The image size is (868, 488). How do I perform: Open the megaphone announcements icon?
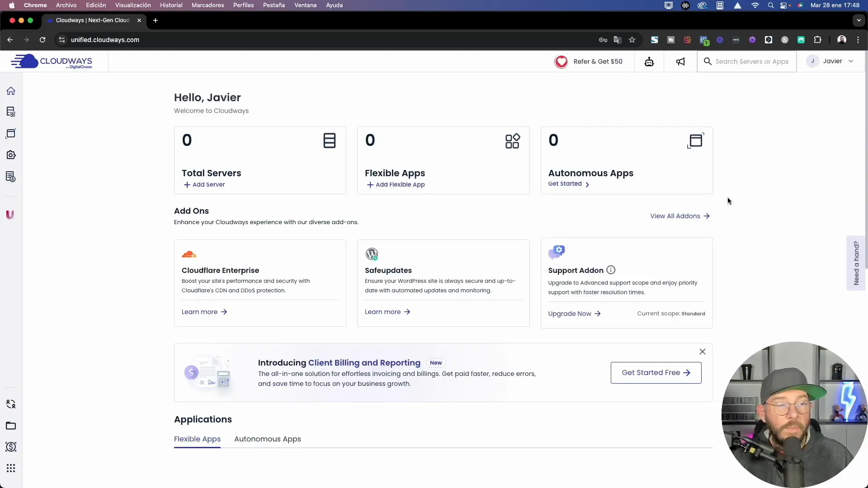tap(680, 61)
